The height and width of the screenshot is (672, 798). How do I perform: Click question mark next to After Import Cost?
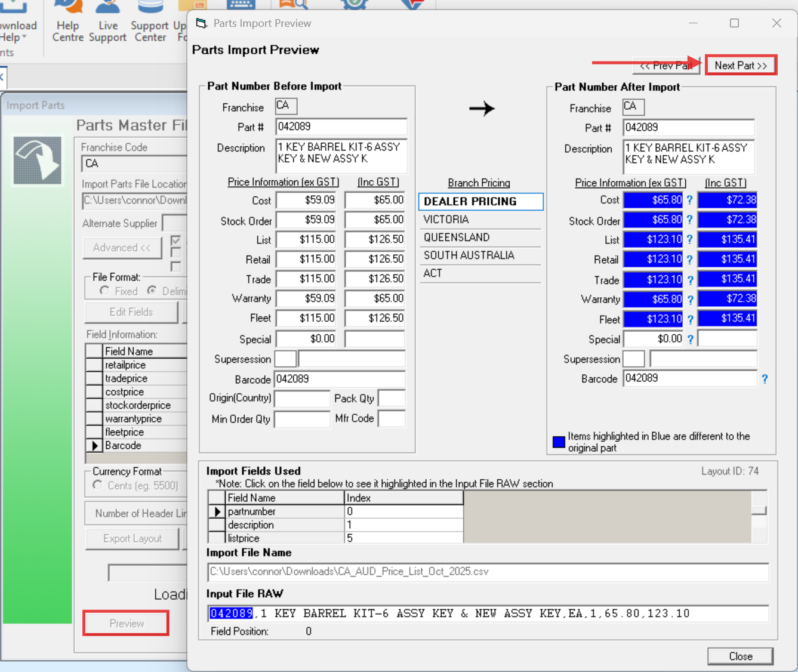click(690, 201)
